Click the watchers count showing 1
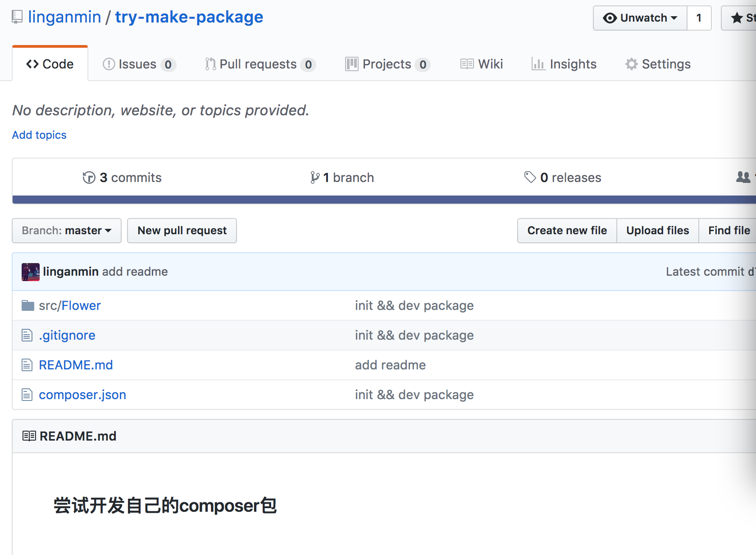The width and height of the screenshot is (756, 555). pos(699,18)
